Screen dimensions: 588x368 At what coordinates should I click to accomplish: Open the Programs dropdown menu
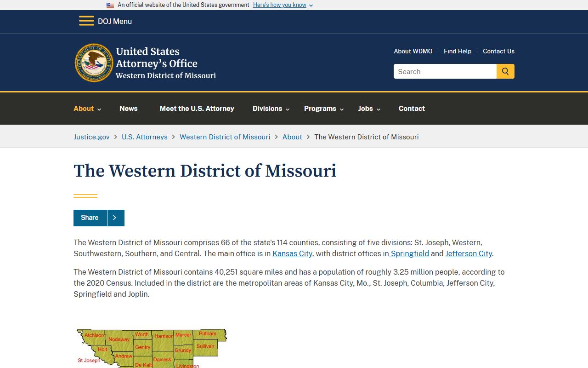pos(324,109)
